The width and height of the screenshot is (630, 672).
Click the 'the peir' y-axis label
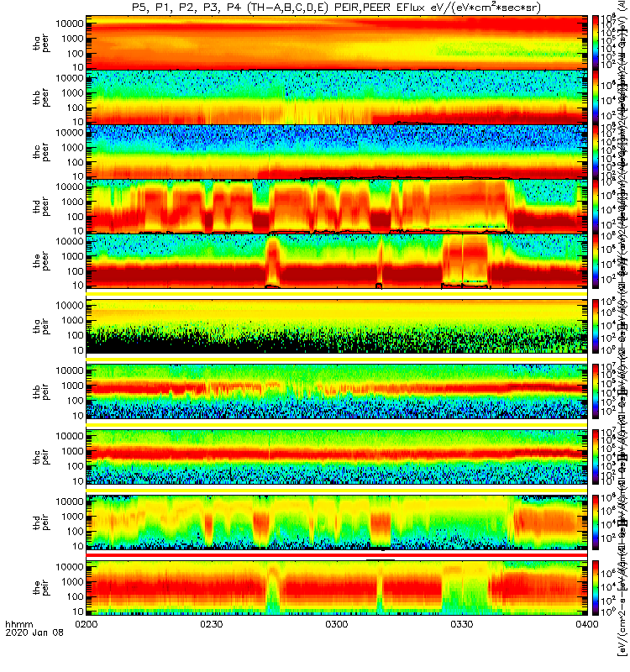[x=41, y=587]
